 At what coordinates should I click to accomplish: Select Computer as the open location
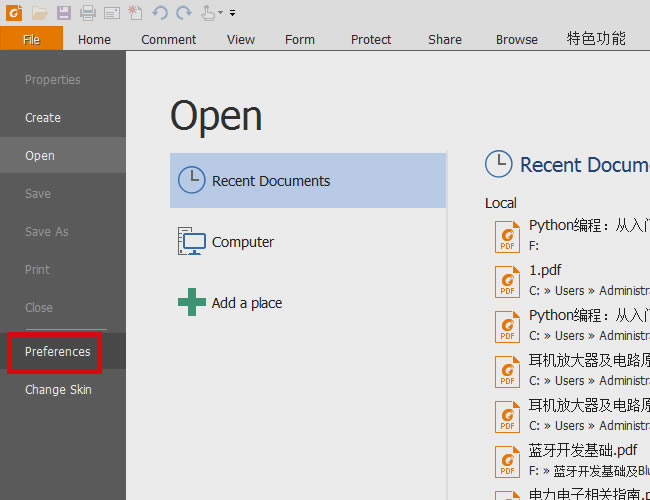coord(242,242)
